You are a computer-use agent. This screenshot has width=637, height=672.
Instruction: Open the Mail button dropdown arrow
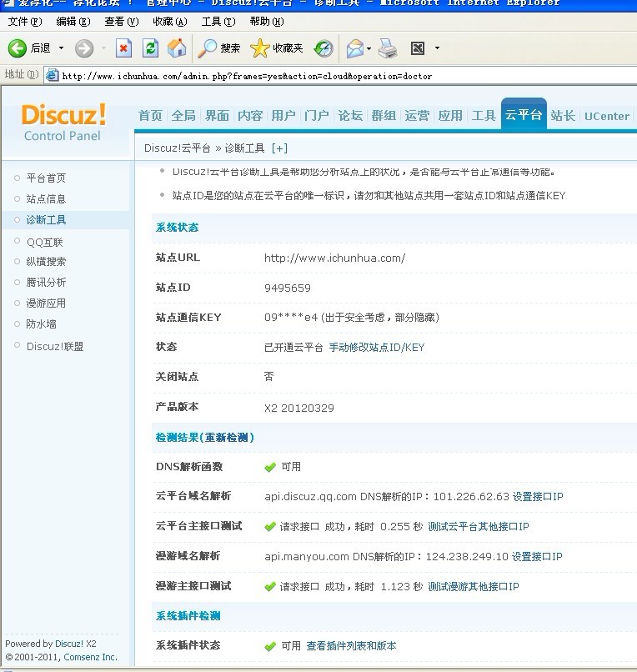click(369, 48)
